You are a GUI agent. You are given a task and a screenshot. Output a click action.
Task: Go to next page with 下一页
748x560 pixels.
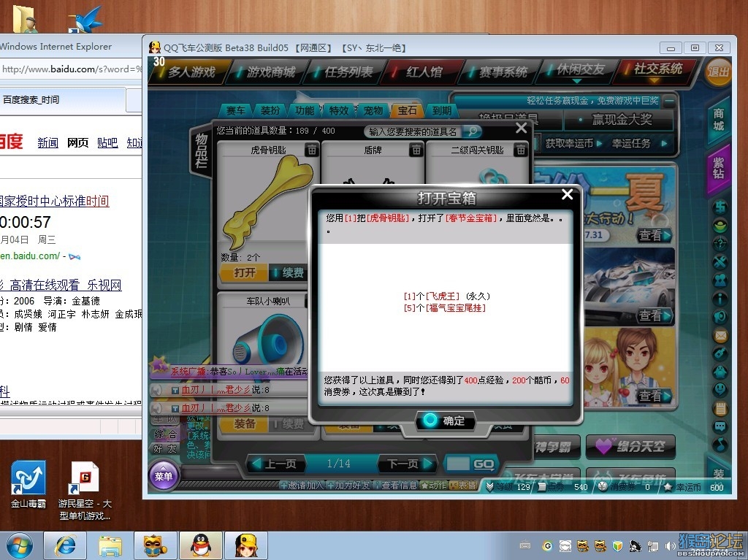[409, 464]
